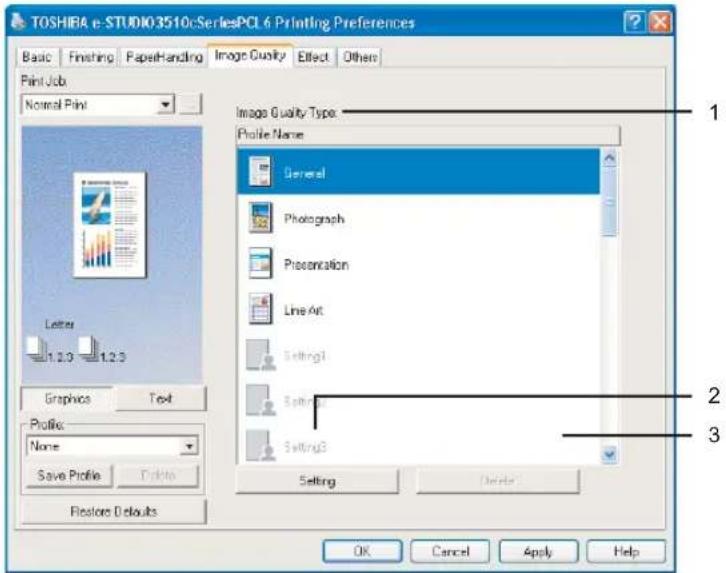726x573 pixels.
Task: Select the Presentation list entry text
Action: 316,264
